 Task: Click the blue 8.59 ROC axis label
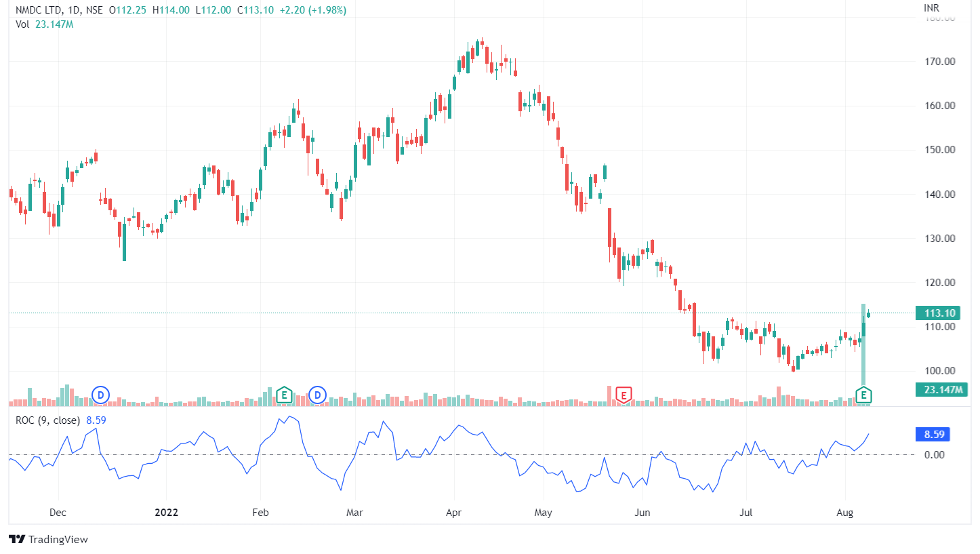[933, 434]
